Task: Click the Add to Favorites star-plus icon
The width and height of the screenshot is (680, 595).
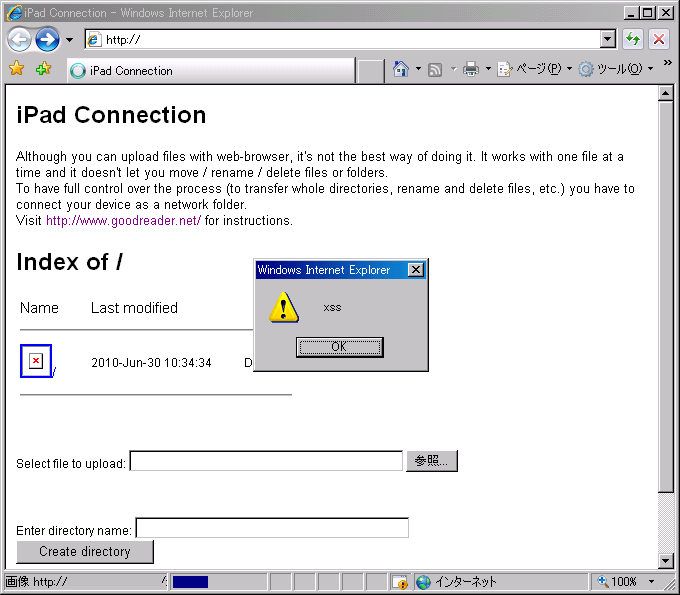Action: [x=43, y=69]
